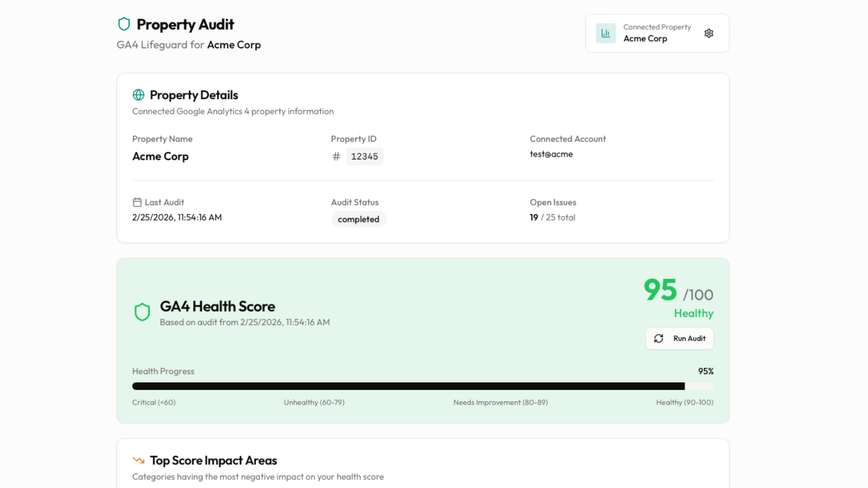Viewport: 868px width, 488px height.
Task: Click the green shield icon by GA4 Health Score
Action: click(x=142, y=312)
